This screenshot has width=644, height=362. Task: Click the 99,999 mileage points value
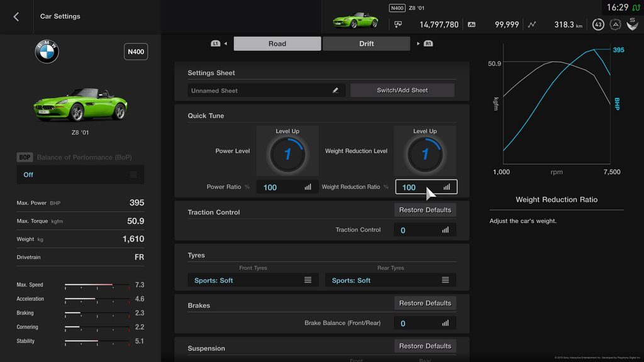tap(507, 25)
